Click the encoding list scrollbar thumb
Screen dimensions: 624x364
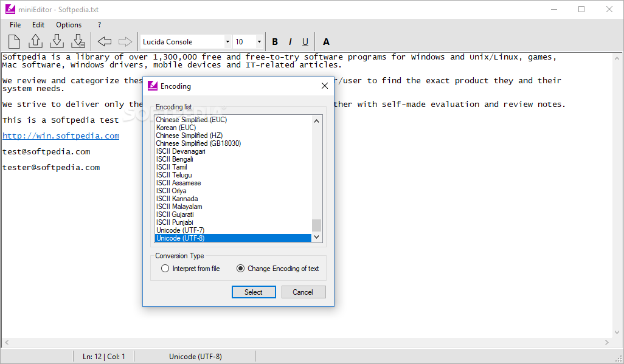(316, 225)
